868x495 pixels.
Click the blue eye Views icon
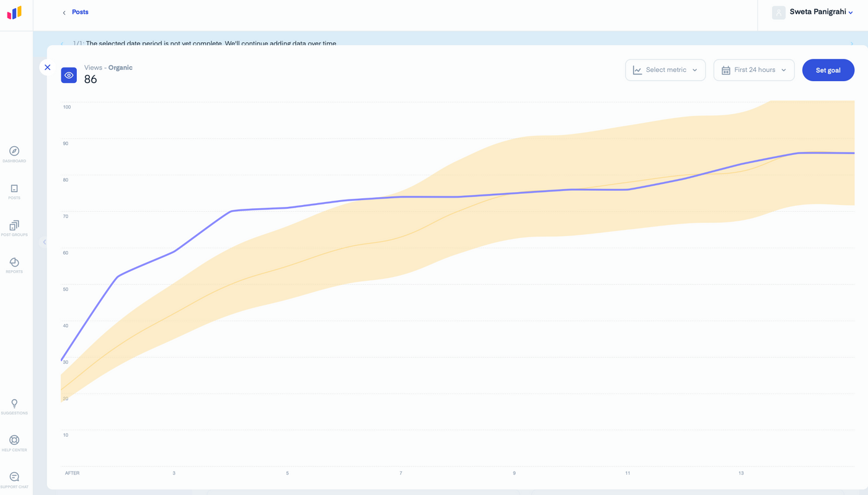tap(69, 75)
